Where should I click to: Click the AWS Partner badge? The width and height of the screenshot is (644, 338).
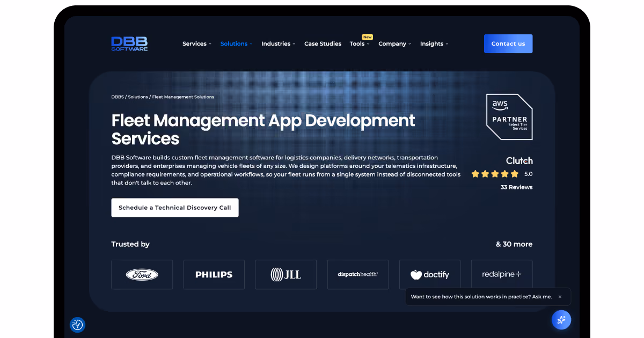[x=509, y=117]
